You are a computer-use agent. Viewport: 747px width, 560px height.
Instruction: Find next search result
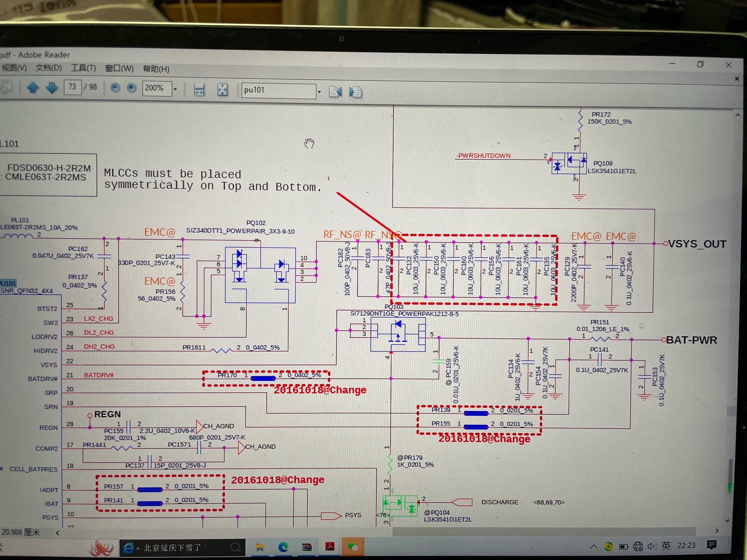[x=355, y=92]
